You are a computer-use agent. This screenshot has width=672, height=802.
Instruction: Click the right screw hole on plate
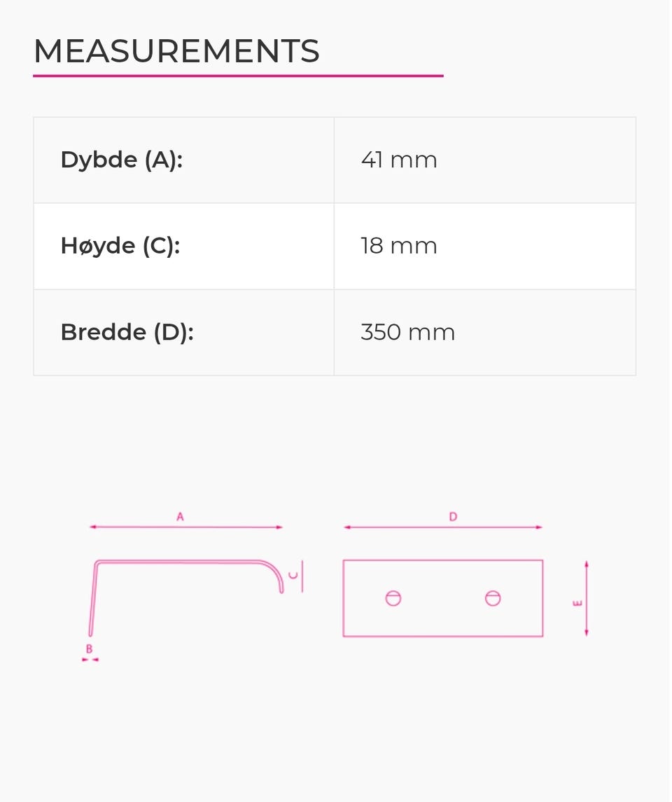point(493,598)
